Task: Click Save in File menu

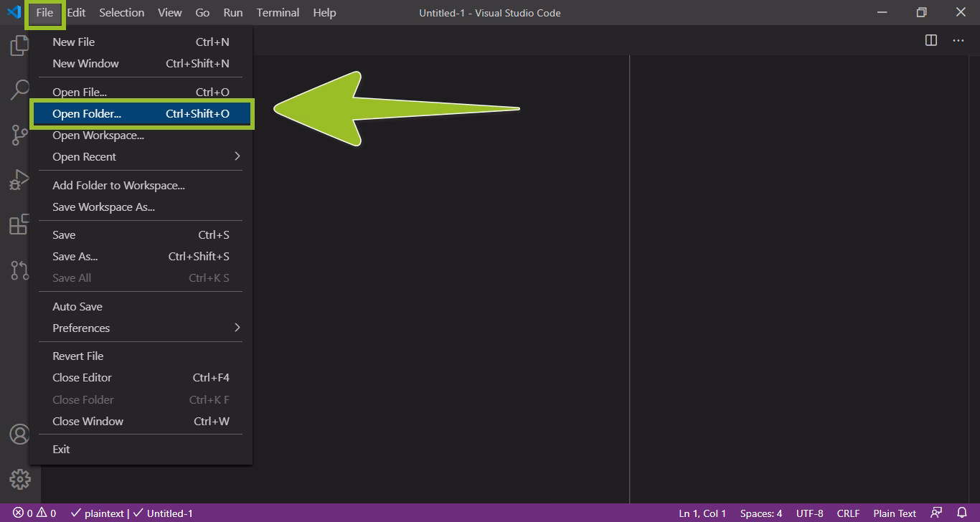Action: click(x=141, y=234)
